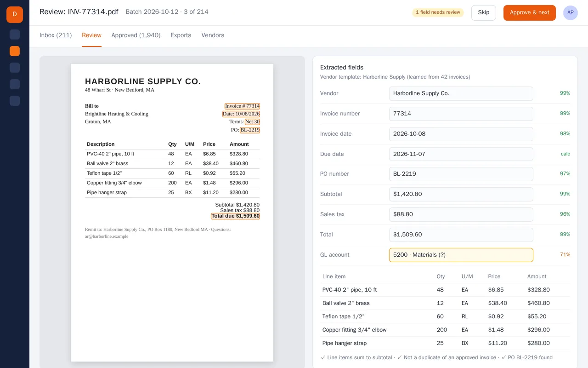The height and width of the screenshot is (368, 588).
Task: Click the Total field $1,509.60
Action: [x=461, y=235]
